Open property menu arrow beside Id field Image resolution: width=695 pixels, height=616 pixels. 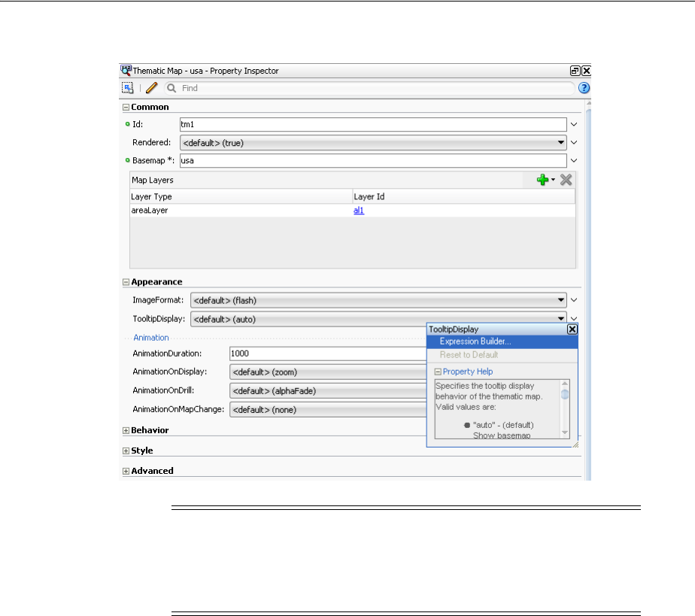click(574, 125)
